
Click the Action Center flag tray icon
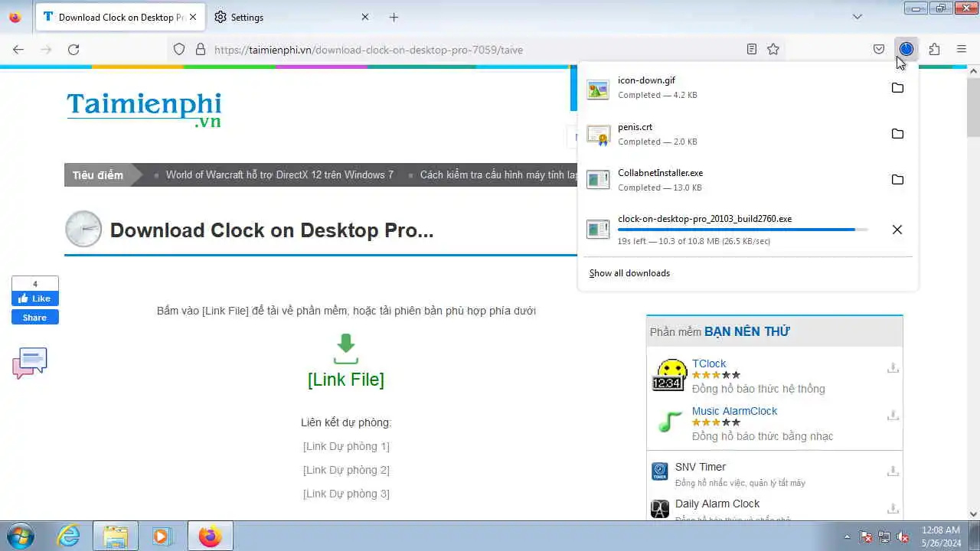[866, 536]
